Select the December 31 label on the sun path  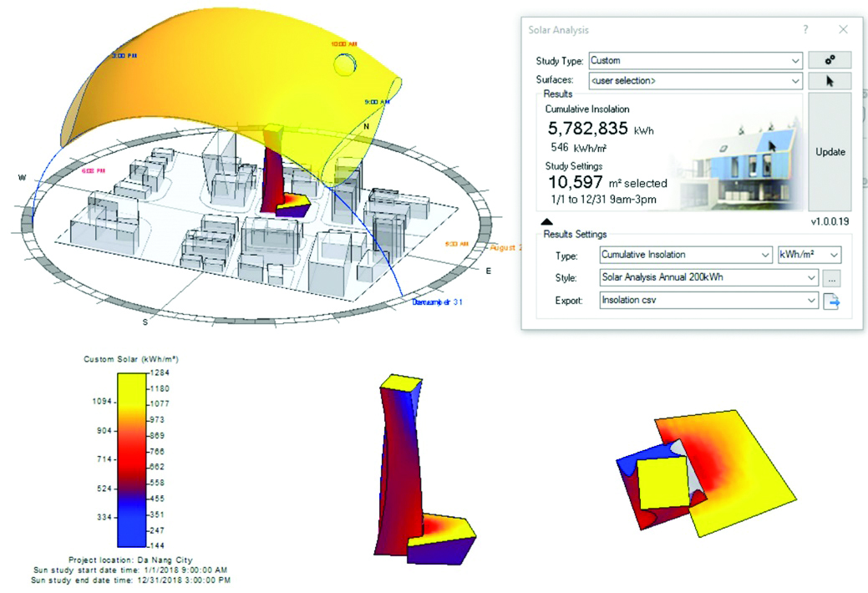pyautogui.click(x=438, y=302)
